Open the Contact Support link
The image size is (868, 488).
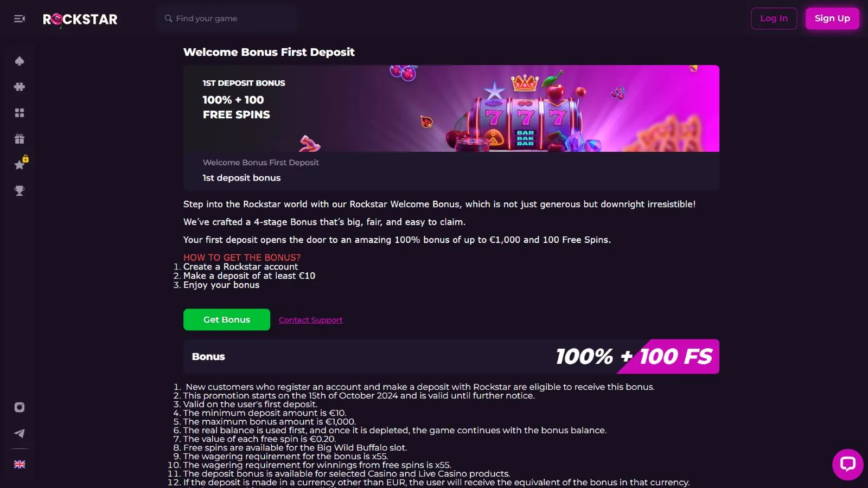pos(310,320)
